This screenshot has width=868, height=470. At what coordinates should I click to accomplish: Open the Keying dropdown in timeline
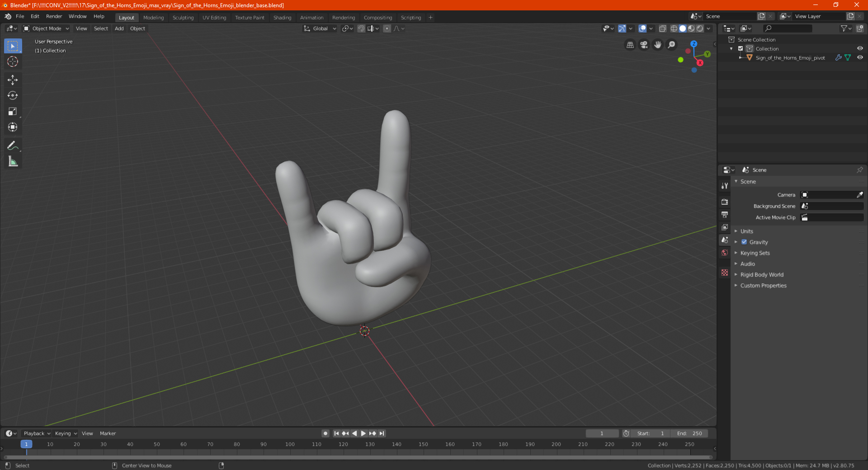point(66,433)
